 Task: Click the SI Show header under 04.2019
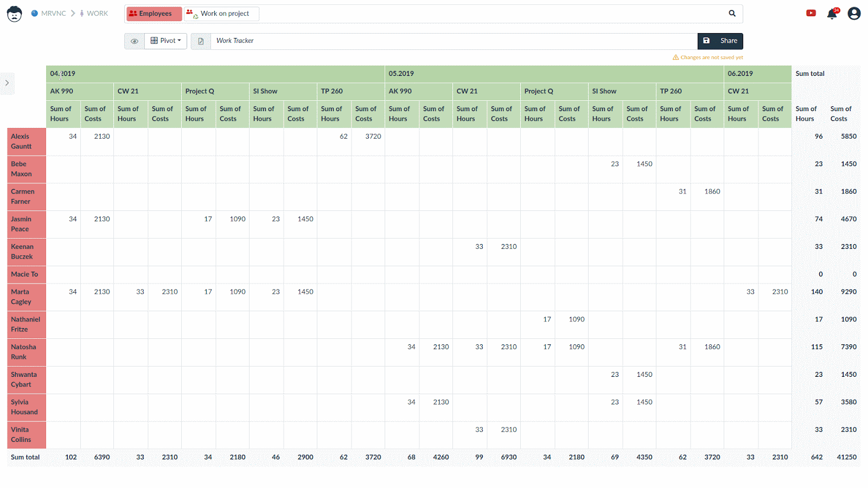coord(283,92)
